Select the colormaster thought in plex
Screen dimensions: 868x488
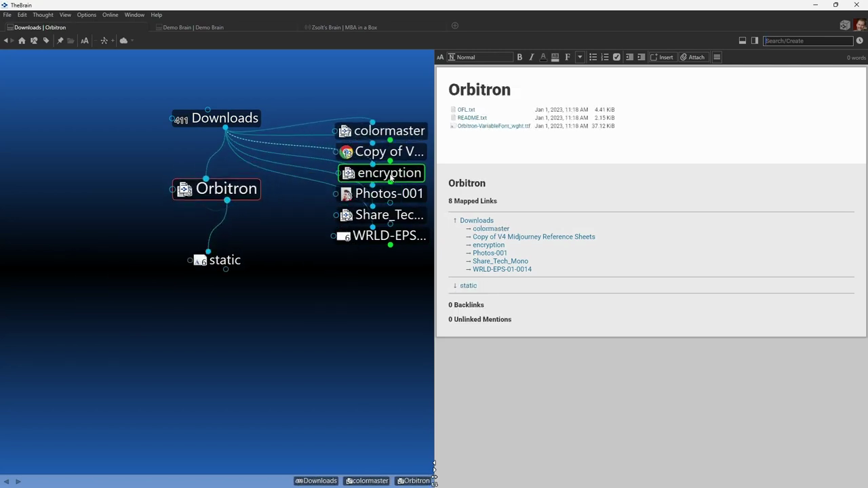point(382,131)
